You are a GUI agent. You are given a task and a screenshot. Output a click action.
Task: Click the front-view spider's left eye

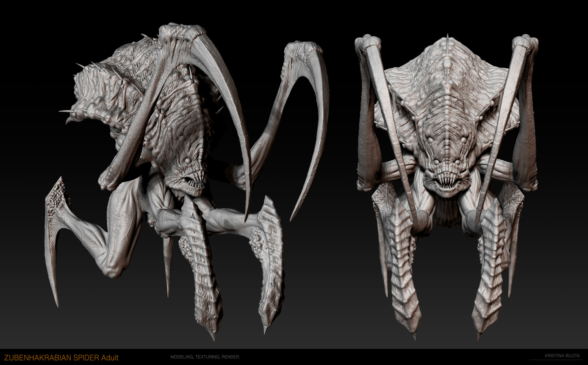click(x=430, y=140)
